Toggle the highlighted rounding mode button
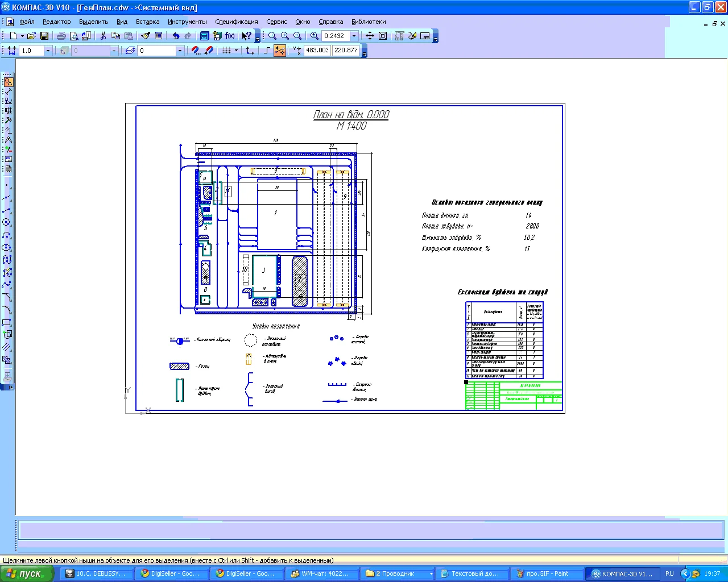The height and width of the screenshot is (582, 728). 280,51
